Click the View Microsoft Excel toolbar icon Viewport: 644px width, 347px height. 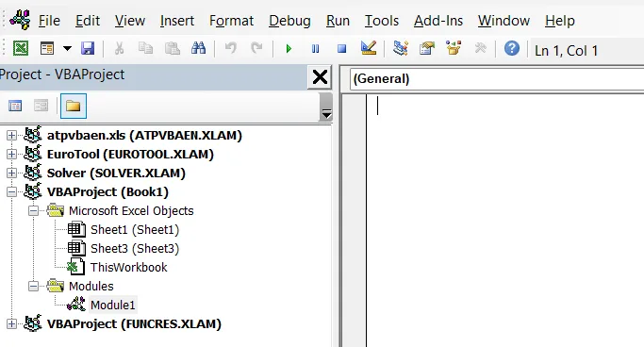21,48
